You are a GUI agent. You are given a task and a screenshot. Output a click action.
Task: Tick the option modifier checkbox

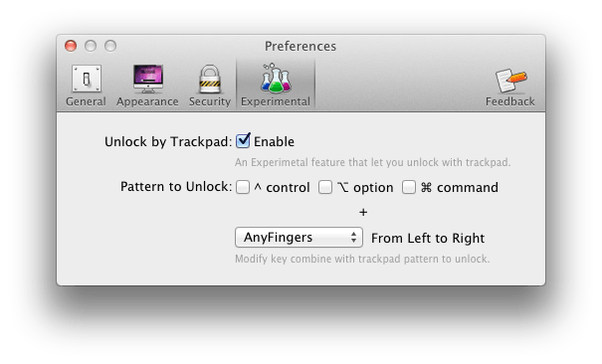(325, 187)
